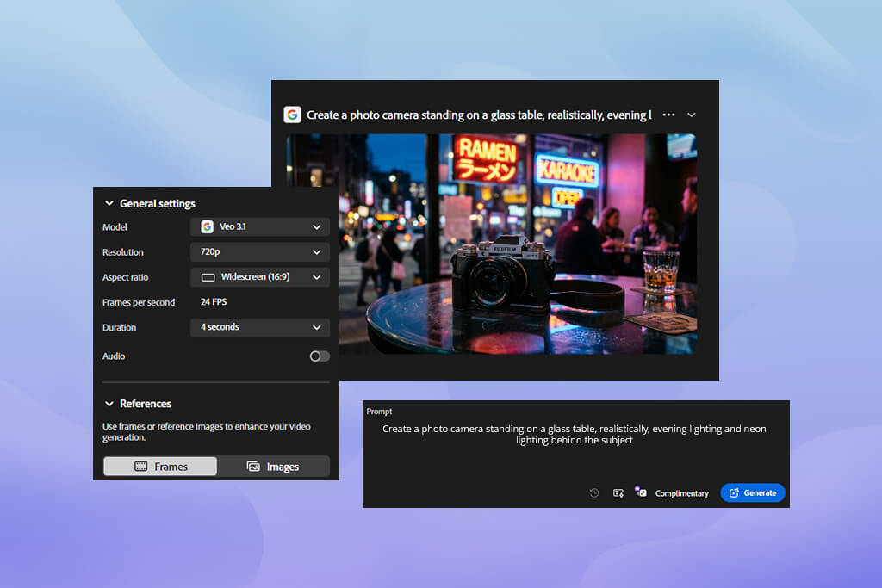Viewport: 882px width, 588px height.
Task: Select the Images reference tab
Action: [x=273, y=467]
